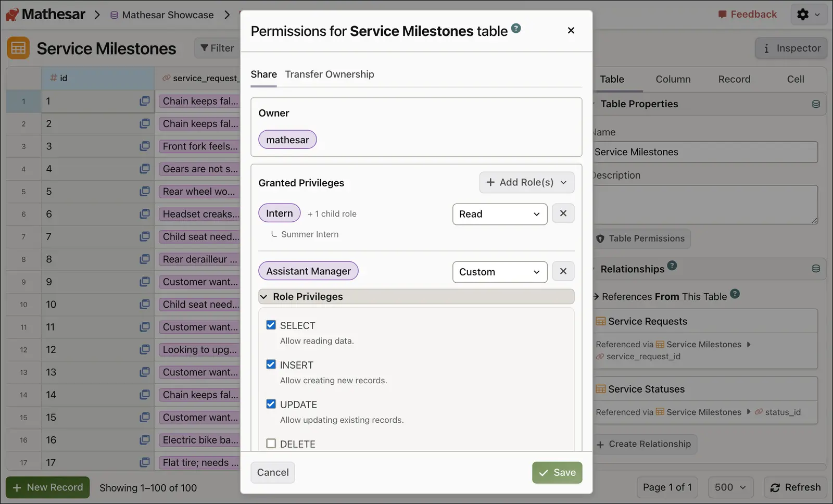Click the Relationships section database icon
Screen dimensions: 833x504
tap(816, 269)
